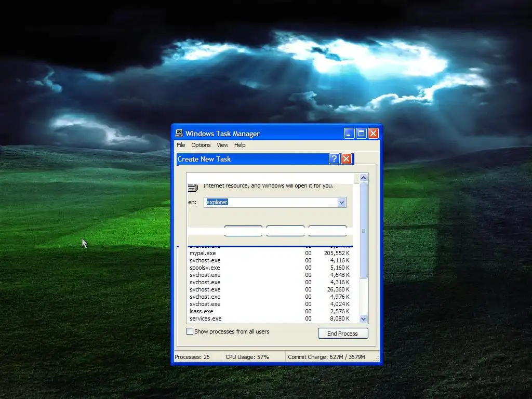Click the Processes: 26 status bar entry
Viewport: 532px width, 399px height.
point(192,357)
